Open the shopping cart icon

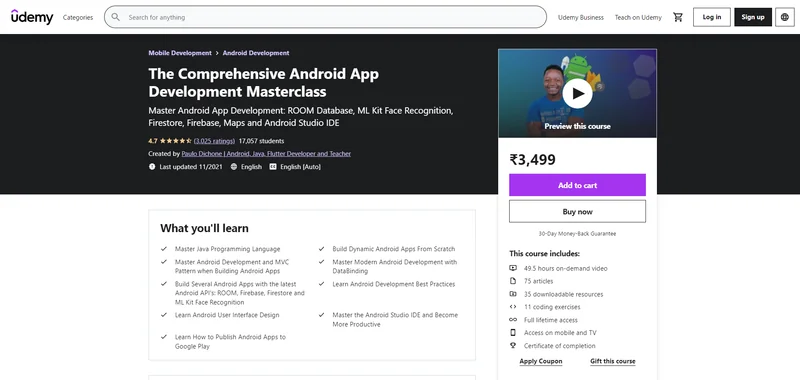click(678, 17)
